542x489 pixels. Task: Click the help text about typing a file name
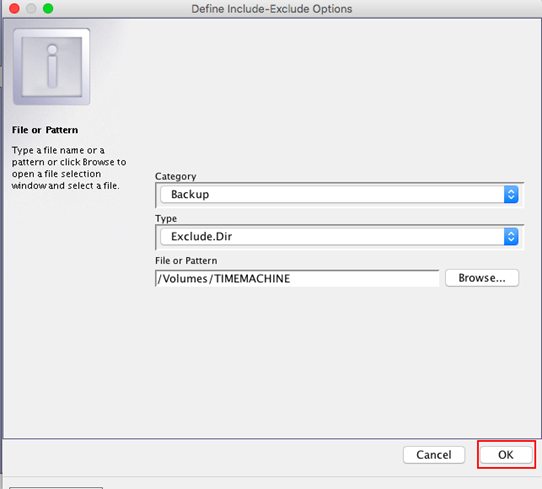click(x=69, y=168)
